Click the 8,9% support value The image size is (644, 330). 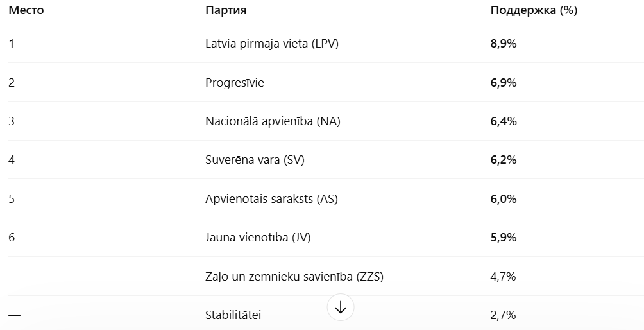click(504, 44)
